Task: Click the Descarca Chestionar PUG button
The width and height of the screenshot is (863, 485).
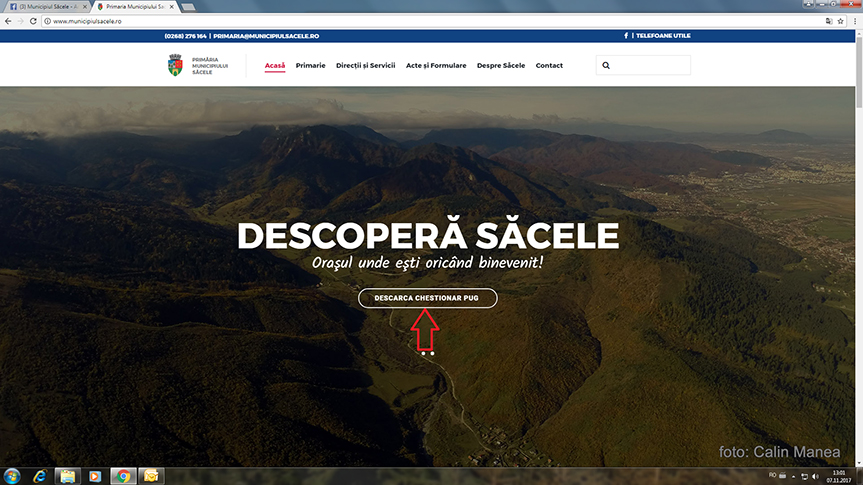Action: point(427,298)
